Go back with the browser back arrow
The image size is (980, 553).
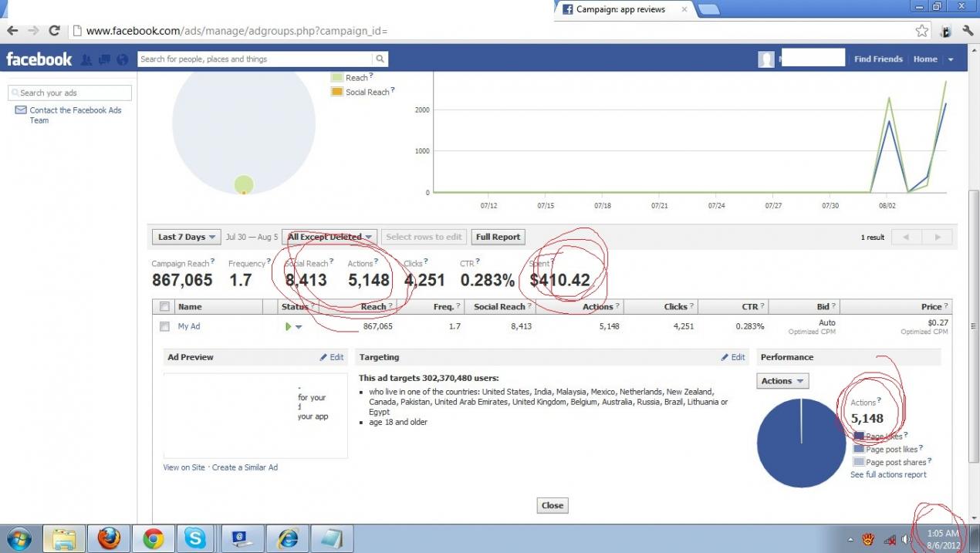click(12, 31)
